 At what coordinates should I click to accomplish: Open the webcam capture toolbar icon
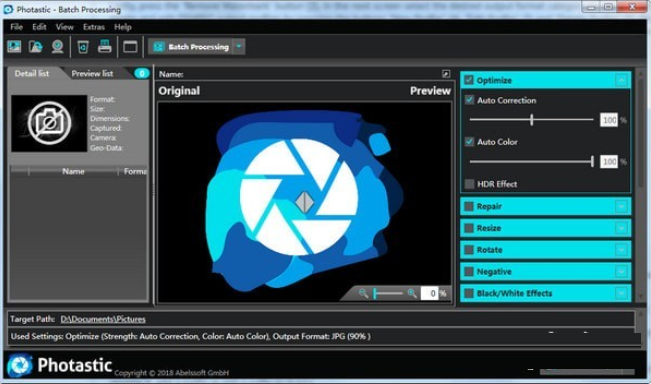tap(57, 46)
